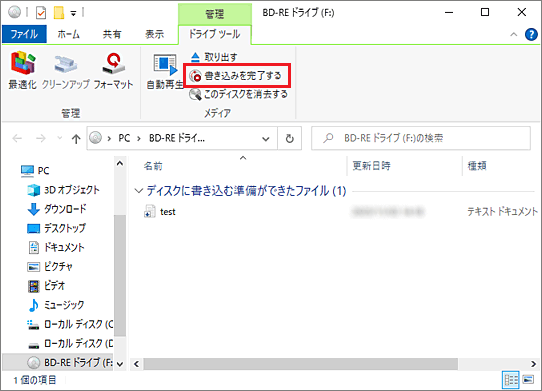Refresh the folder view
Screen dimensions: 542x391
pyautogui.click(x=290, y=139)
